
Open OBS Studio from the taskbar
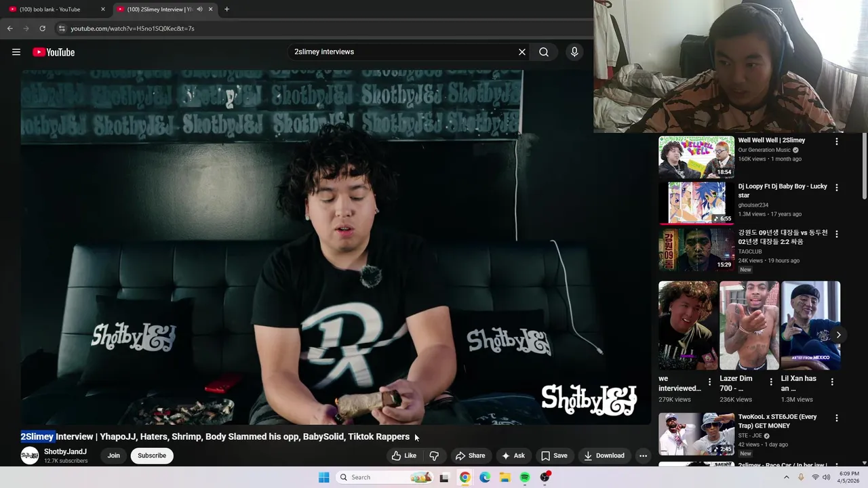tap(545, 477)
